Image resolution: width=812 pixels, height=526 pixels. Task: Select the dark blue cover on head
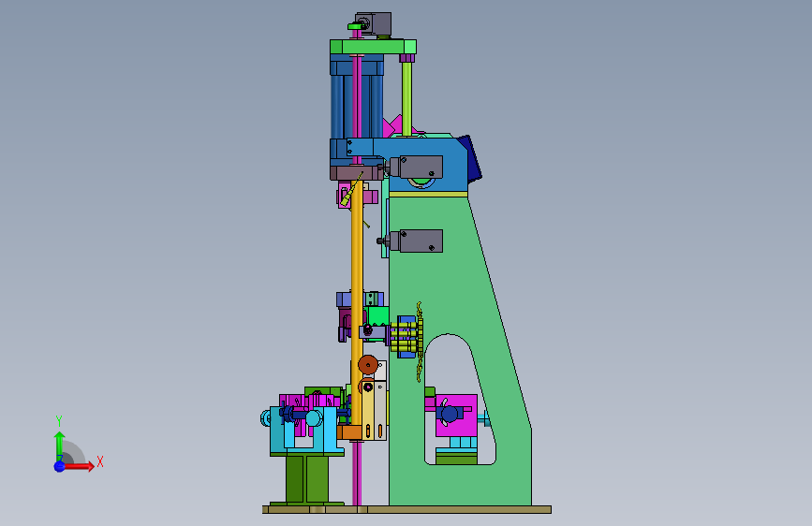(x=469, y=159)
